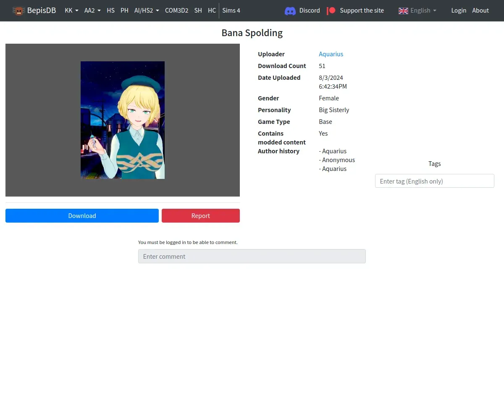Screen dimensions: 504x420
Task: Click the UK flag language icon
Action: point(403,11)
